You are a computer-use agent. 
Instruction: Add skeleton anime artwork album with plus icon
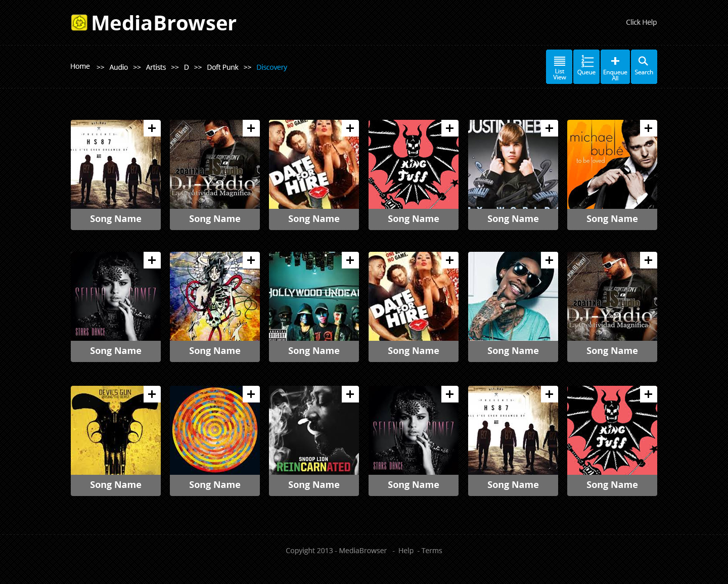click(251, 260)
